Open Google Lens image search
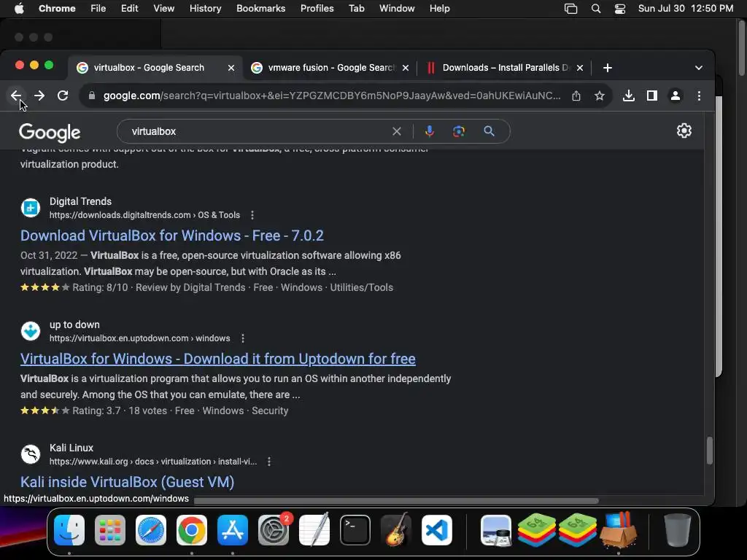747x560 pixels. [x=459, y=131]
